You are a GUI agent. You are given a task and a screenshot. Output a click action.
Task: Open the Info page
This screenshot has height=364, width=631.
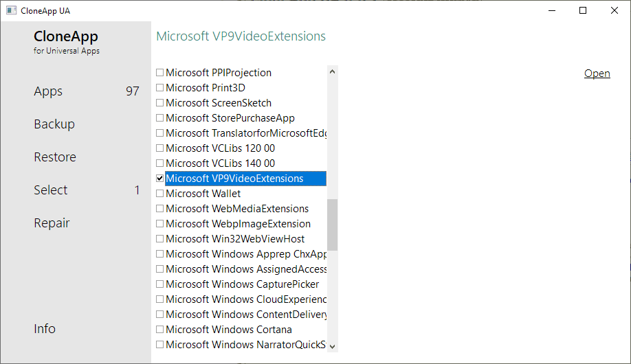pos(45,328)
